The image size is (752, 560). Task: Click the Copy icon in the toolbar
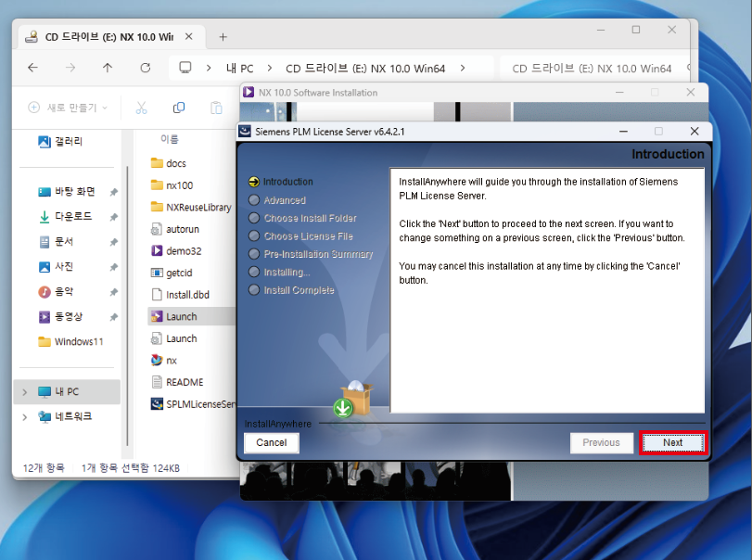click(x=179, y=108)
